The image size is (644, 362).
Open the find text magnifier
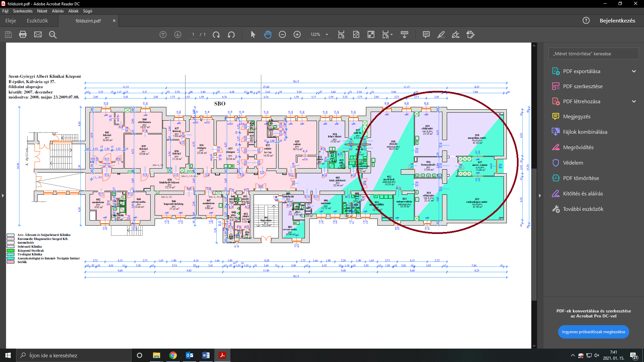click(53, 35)
